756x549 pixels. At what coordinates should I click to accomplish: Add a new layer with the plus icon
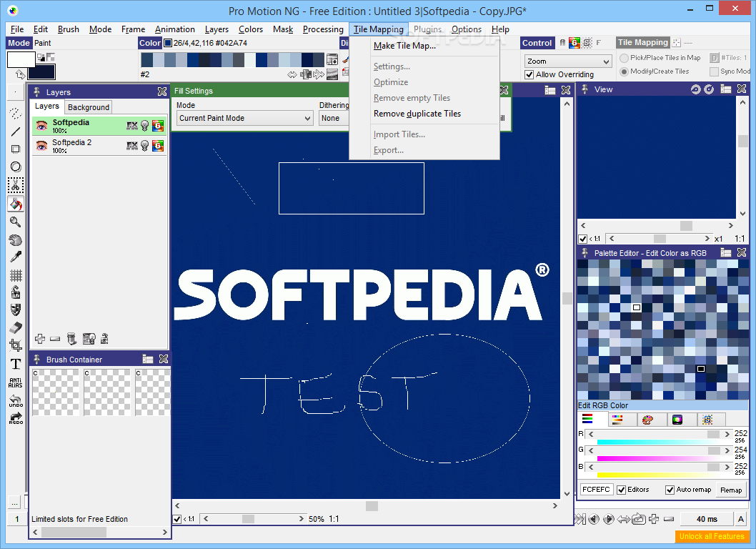click(x=40, y=339)
